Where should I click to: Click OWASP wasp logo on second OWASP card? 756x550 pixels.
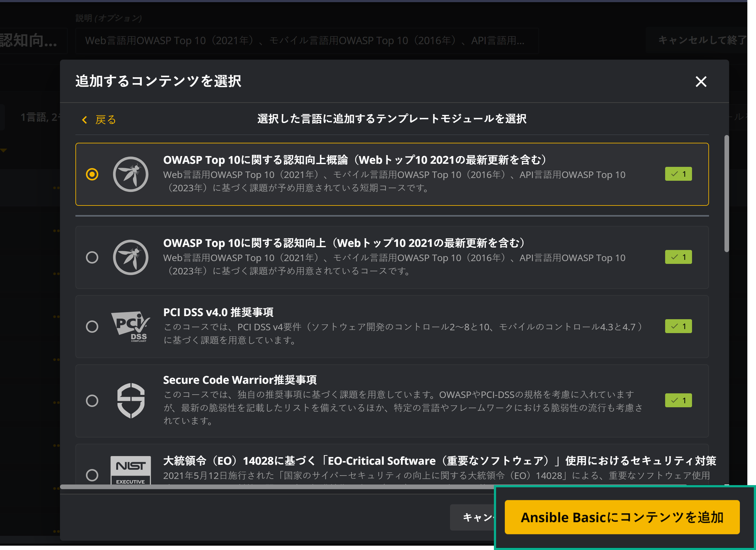coord(131,257)
